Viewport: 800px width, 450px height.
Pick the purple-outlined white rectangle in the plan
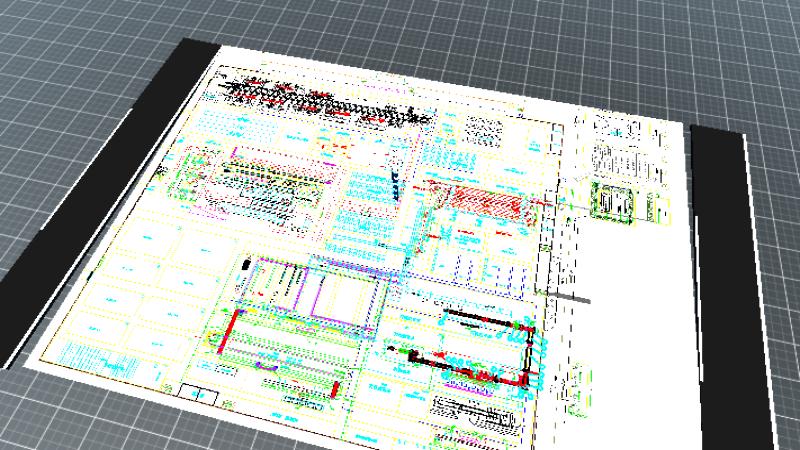pos(343,298)
